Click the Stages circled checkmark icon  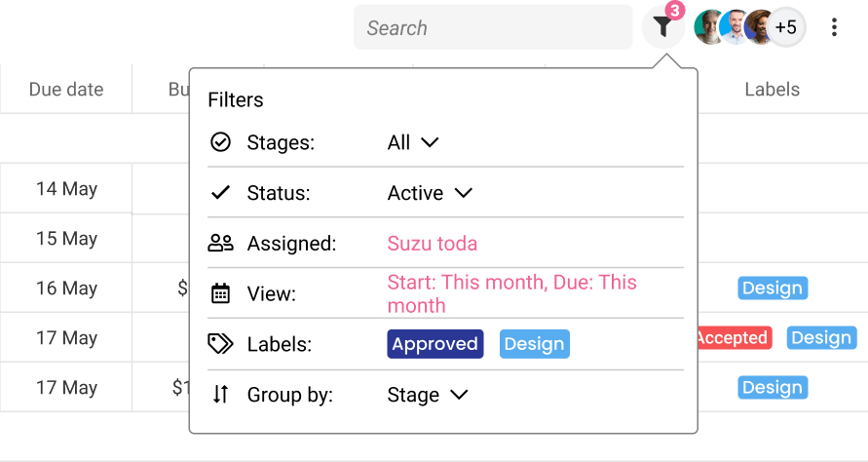tap(220, 142)
